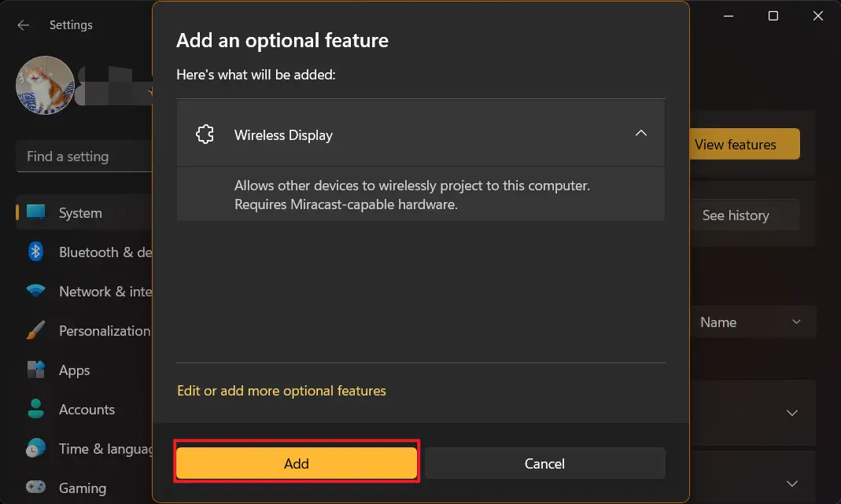
Task: Expand the lower feature entry chevron
Action: [x=792, y=483]
